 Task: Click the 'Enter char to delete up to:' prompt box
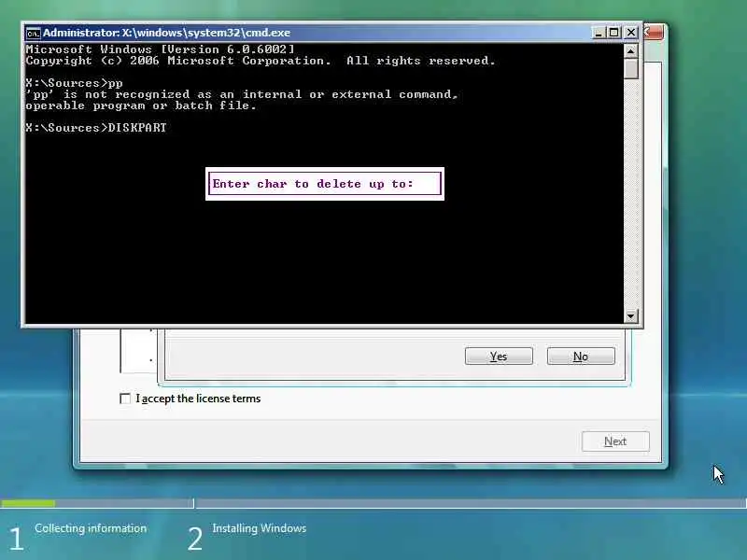point(325,184)
